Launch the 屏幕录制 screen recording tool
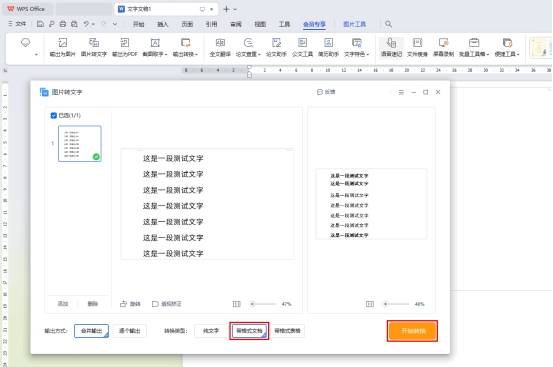This screenshot has width=553, height=367. (x=444, y=47)
